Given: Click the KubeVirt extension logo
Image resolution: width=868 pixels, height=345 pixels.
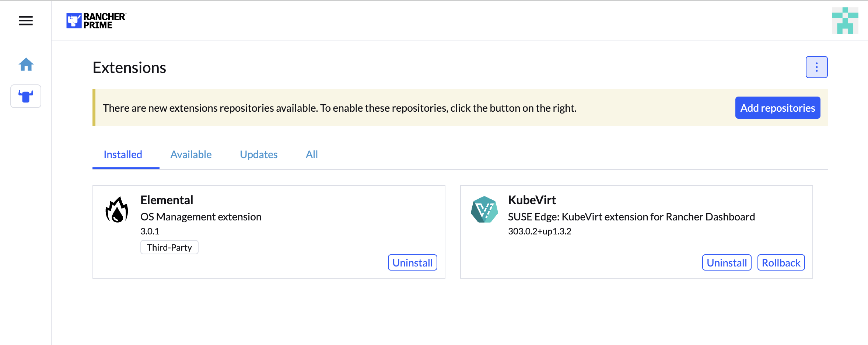Looking at the screenshot, I should [484, 210].
